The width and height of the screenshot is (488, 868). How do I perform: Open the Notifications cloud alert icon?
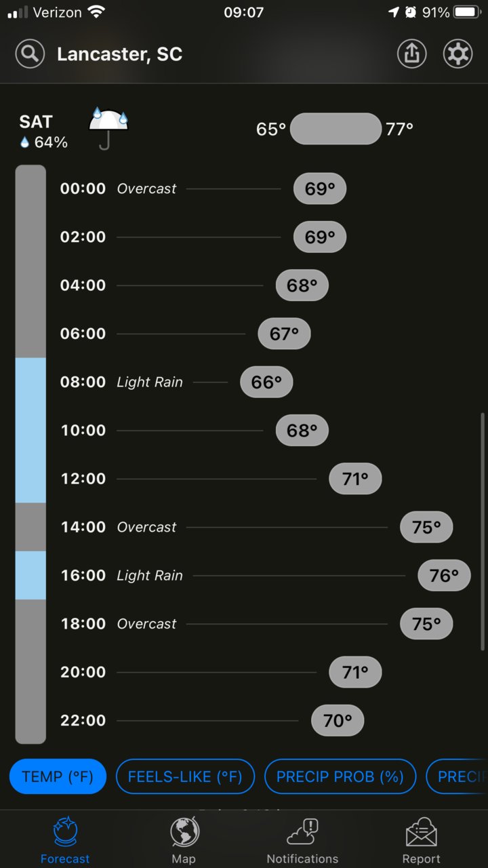[302, 832]
